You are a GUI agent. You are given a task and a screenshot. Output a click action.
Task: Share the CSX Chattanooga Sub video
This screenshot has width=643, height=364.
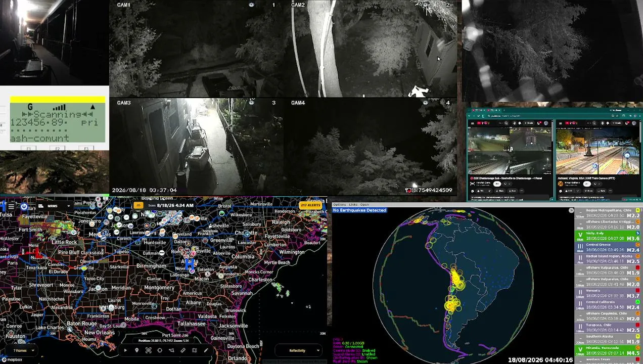tap(500, 191)
